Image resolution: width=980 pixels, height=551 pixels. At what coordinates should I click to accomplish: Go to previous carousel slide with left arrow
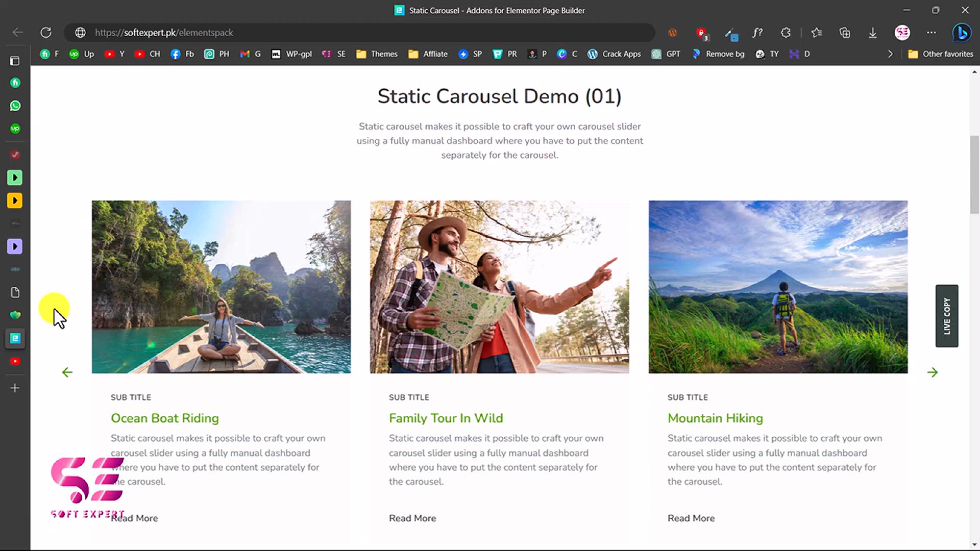point(67,372)
